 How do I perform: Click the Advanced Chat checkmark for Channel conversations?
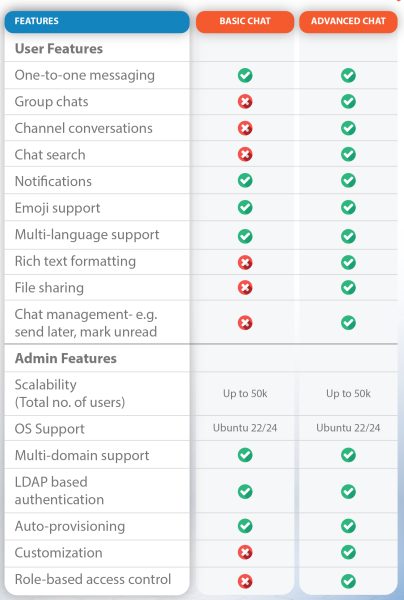coord(348,128)
